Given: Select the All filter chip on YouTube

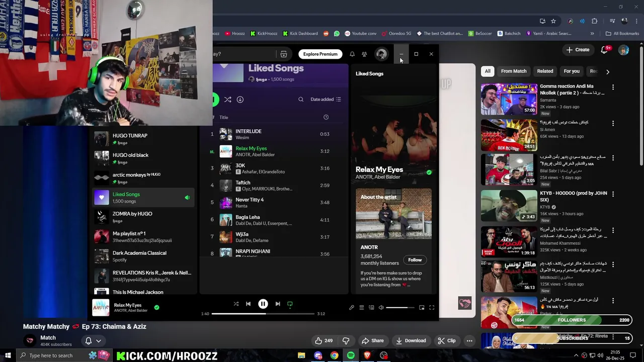Looking at the screenshot, I should 487,71.
